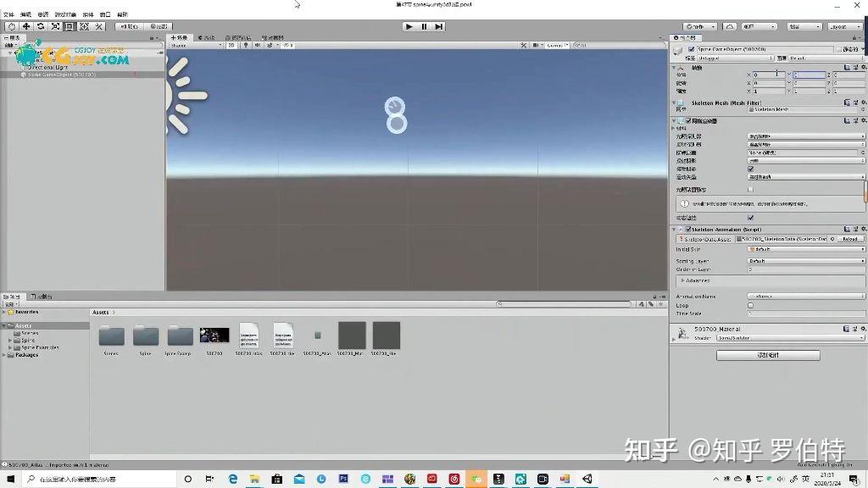Screen dimensions: 868x488
Task: Click the 添加组件 Add Component button
Action: click(x=770, y=354)
